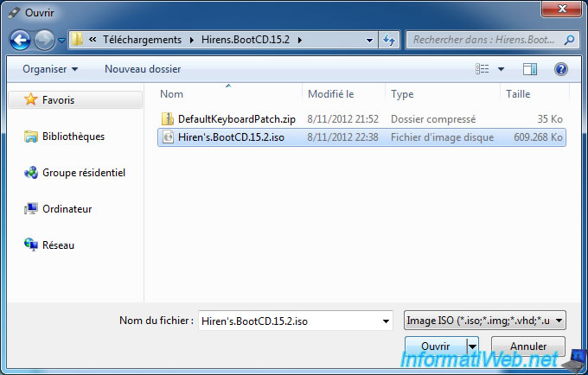Screen dimensions: 588x375
Task: Close the Ouvrir dialog window
Action: click(x=561, y=9)
